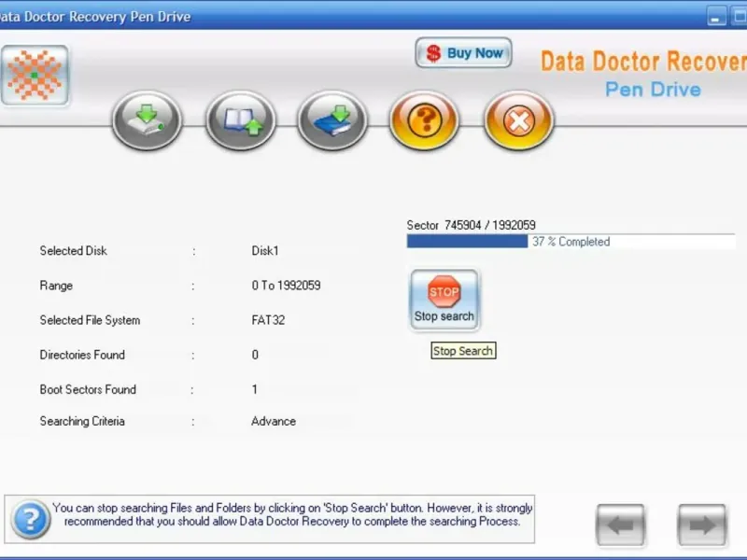Click the open book with up arrow icon

[241, 120]
